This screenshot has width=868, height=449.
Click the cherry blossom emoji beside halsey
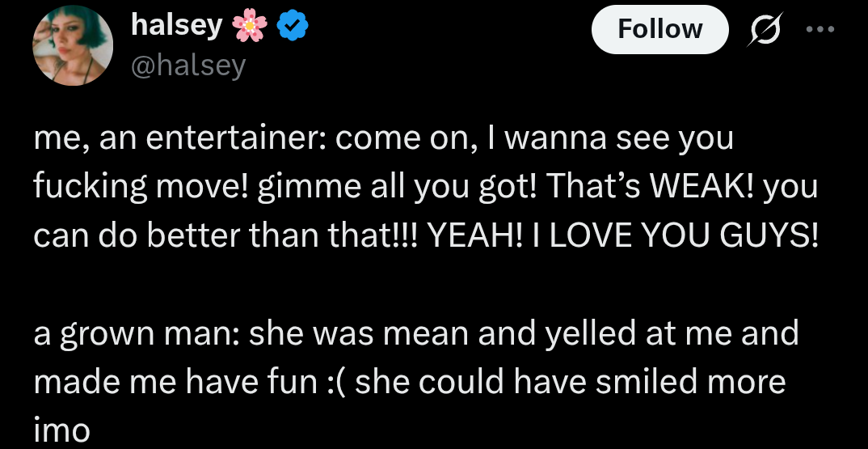click(248, 28)
